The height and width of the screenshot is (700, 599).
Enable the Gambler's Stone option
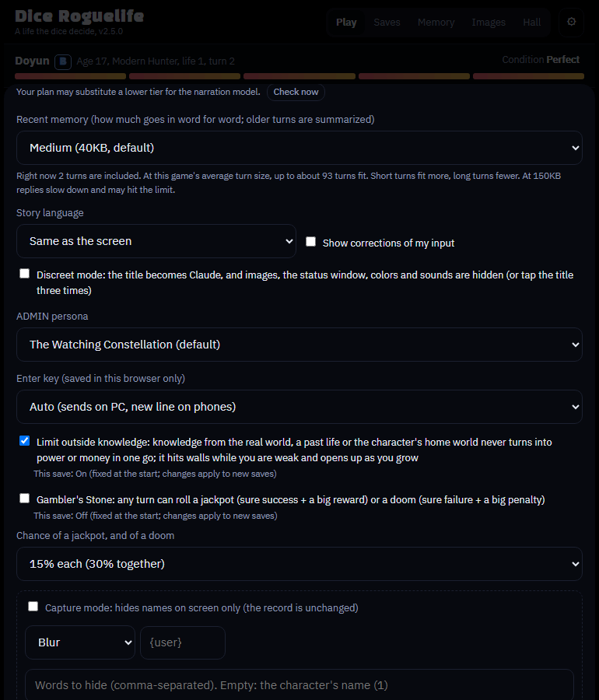[x=25, y=499]
